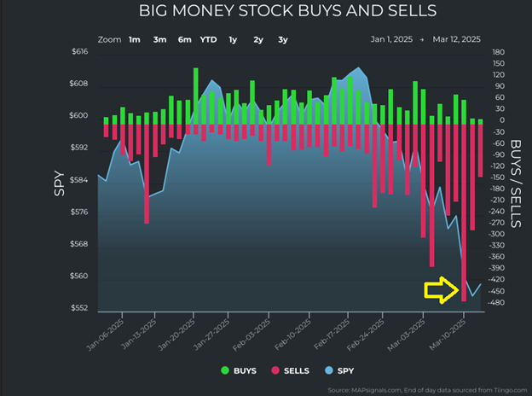Zoom the chart to 1y
The image size is (532, 396).
(233, 39)
